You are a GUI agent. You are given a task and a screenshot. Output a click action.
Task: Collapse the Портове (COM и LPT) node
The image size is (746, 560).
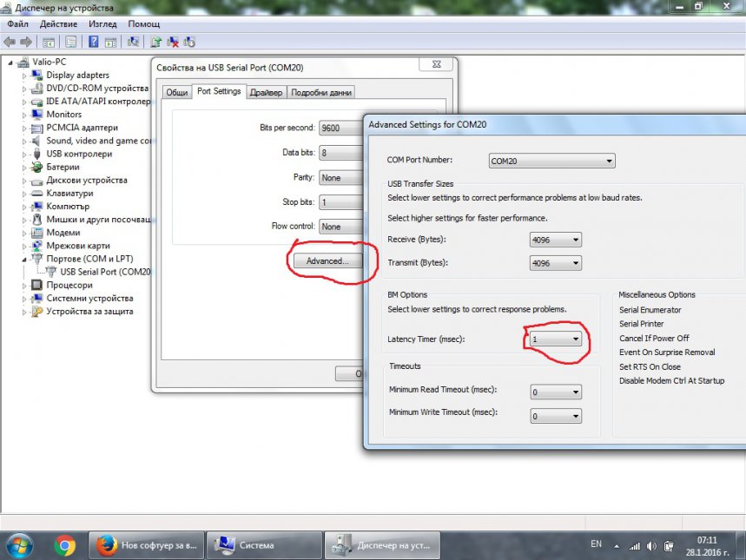click(x=25, y=259)
